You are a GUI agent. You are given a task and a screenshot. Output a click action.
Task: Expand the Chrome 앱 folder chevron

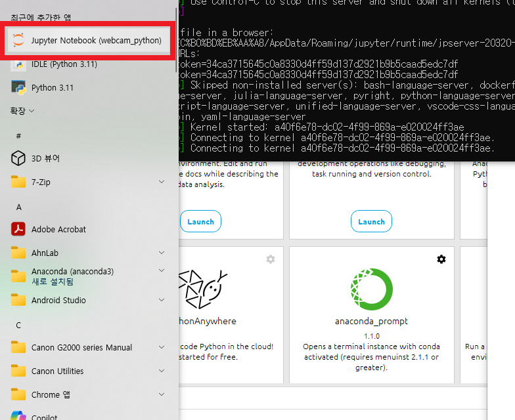162,394
